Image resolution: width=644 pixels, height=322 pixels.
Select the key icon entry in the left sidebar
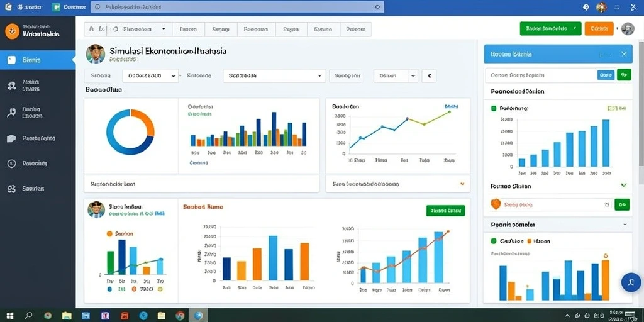[x=11, y=113]
